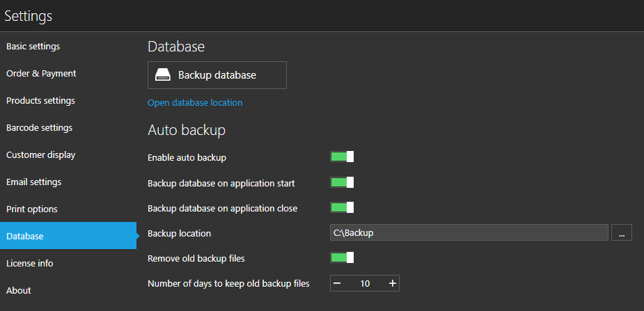Viewport: 644px width, 311px height.
Task: Open database location link
Action: (x=195, y=102)
